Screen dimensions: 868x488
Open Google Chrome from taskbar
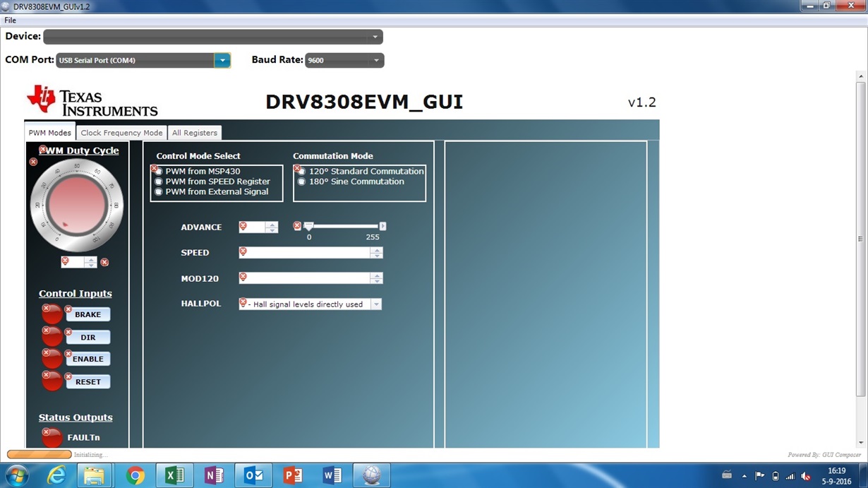point(135,476)
